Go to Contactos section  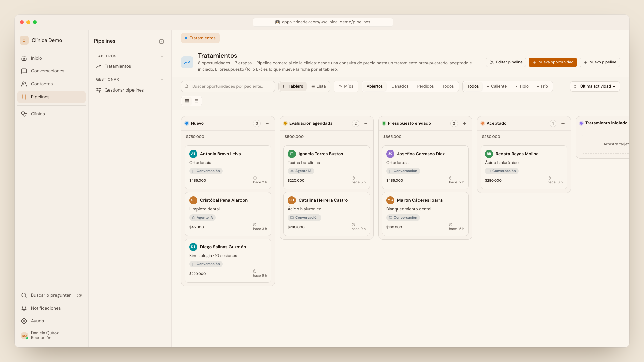click(x=51, y=84)
